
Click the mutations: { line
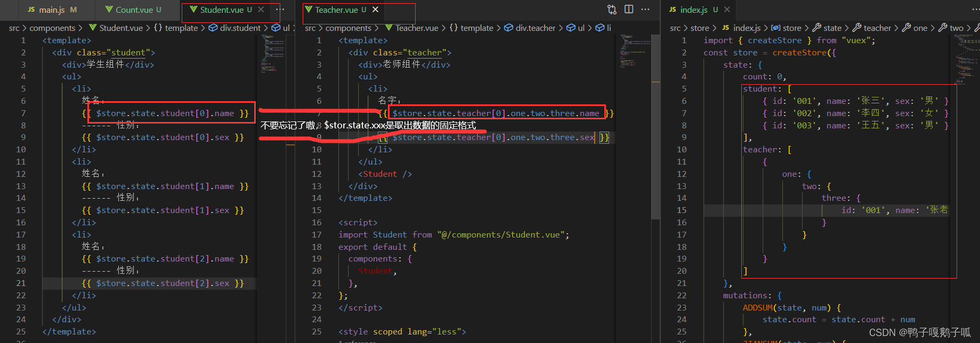click(752, 296)
